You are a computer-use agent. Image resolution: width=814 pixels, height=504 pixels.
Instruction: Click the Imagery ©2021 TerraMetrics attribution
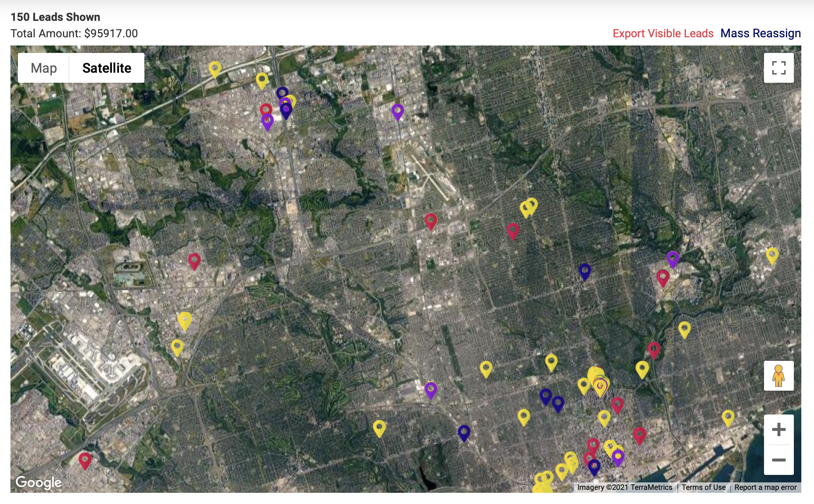(625, 487)
